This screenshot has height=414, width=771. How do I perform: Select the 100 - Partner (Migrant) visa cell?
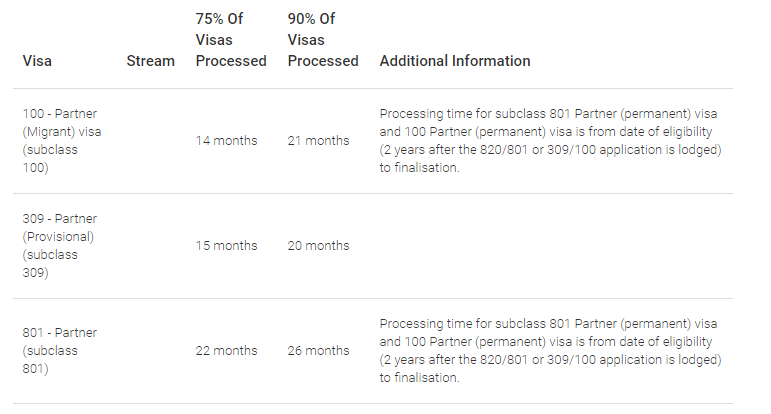click(x=61, y=141)
